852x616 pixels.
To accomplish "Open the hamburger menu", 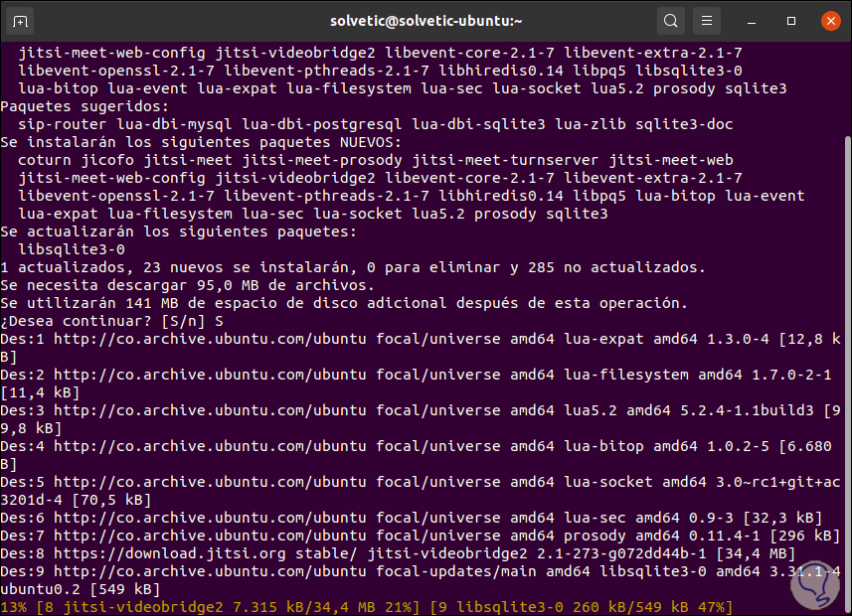I will 707,21.
